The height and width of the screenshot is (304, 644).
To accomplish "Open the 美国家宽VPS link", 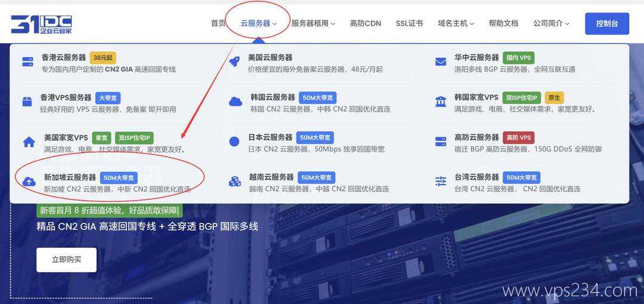I will coord(66,137).
